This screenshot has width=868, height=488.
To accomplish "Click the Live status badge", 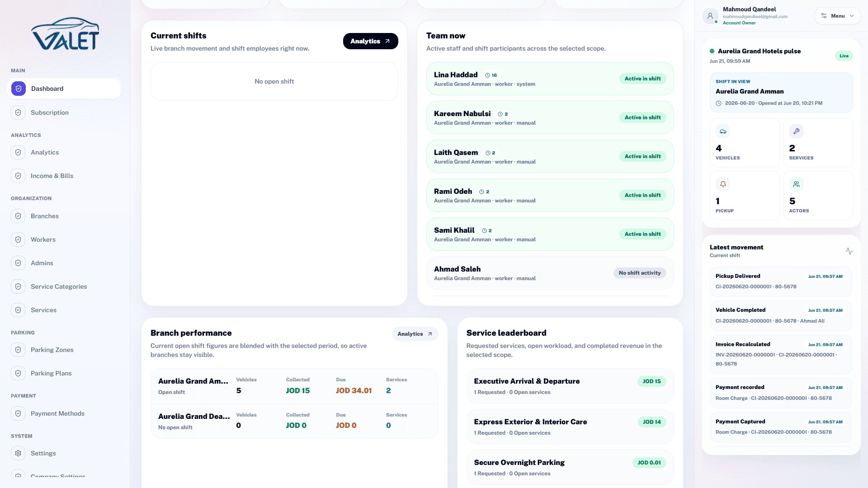I will point(844,56).
